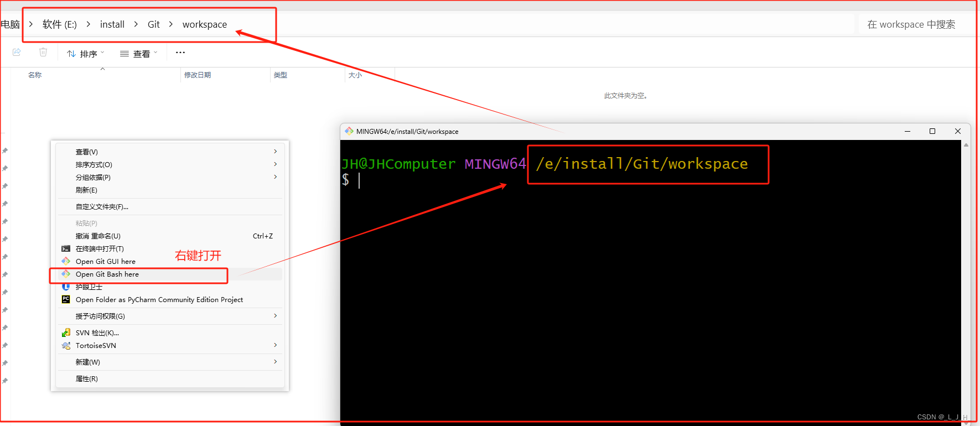Focus the 在 workspace 中搜索 search box
Screen dimensions: 980x426
tap(916, 24)
